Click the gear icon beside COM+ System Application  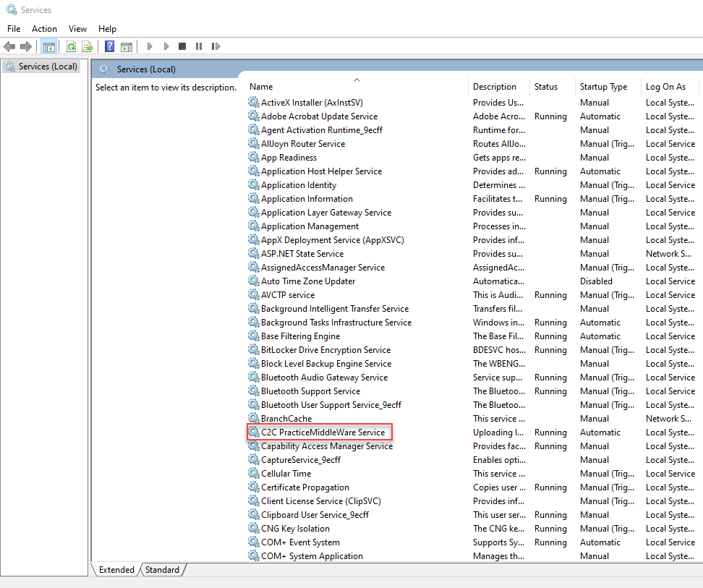(254, 555)
